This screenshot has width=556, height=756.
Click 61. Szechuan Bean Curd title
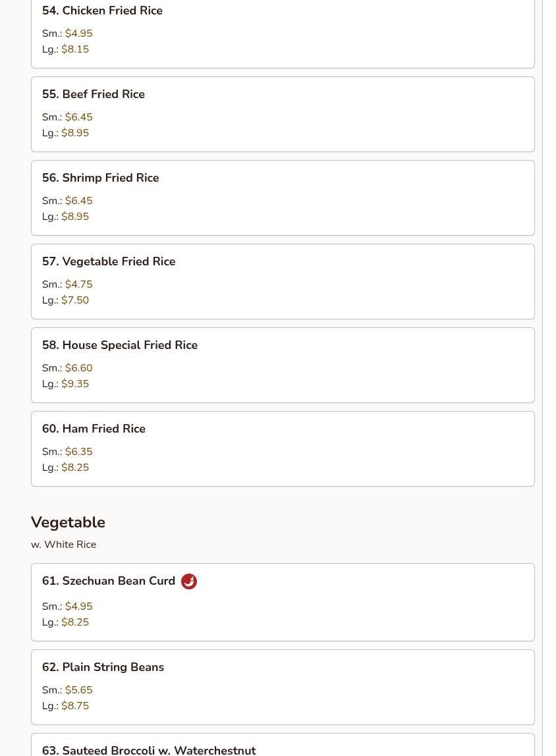click(109, 581)
